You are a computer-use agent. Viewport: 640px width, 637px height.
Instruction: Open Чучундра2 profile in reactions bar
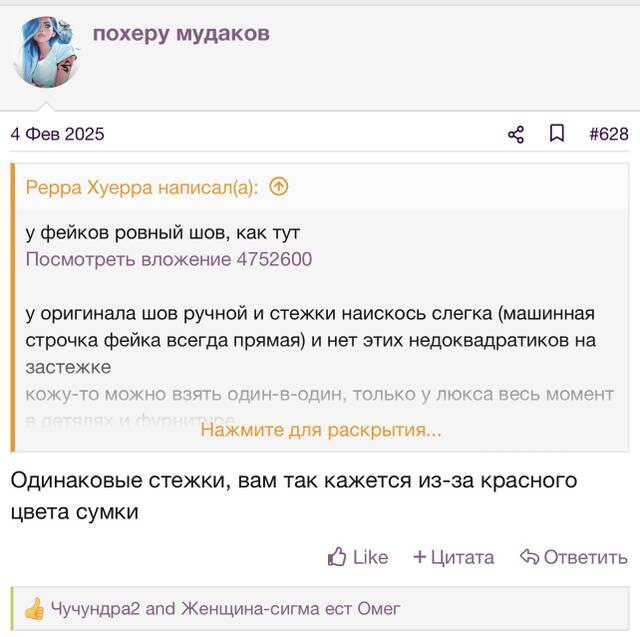(x=95, y=609)
